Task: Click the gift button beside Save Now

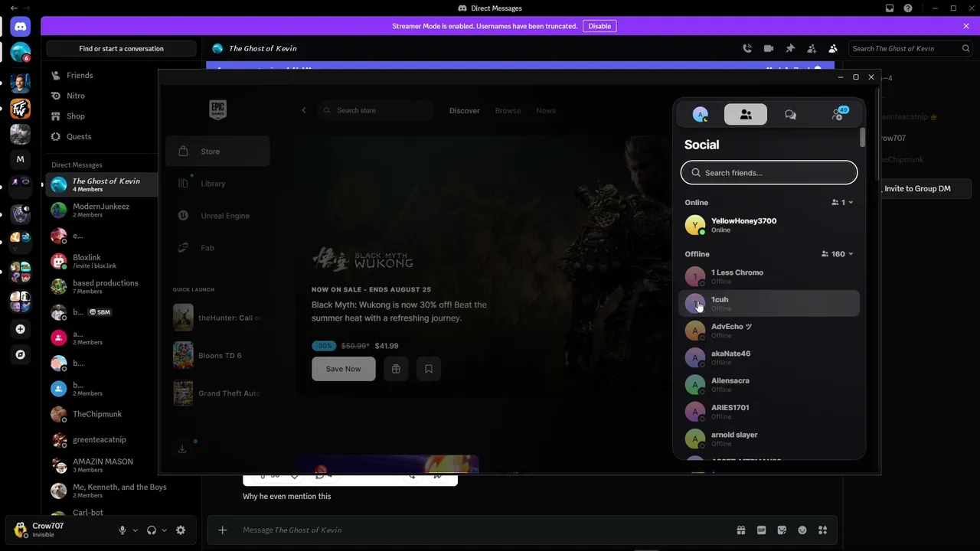Action: tap(396, 369)
